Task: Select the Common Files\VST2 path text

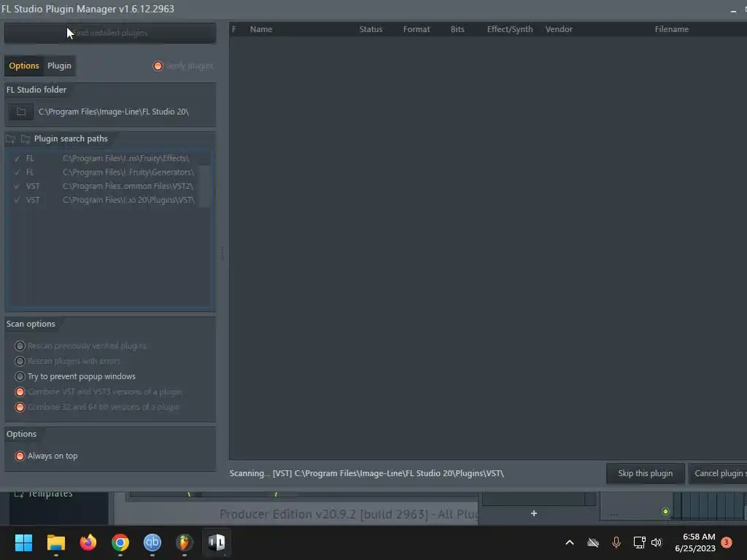Action: pos(128,186)
